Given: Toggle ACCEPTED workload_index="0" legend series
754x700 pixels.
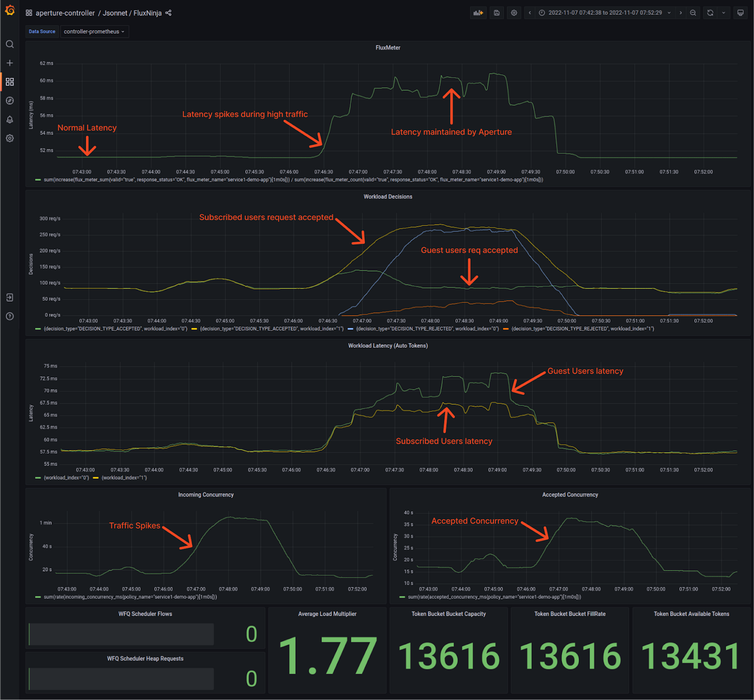Looking at the screenshot, I should (116, 329).
